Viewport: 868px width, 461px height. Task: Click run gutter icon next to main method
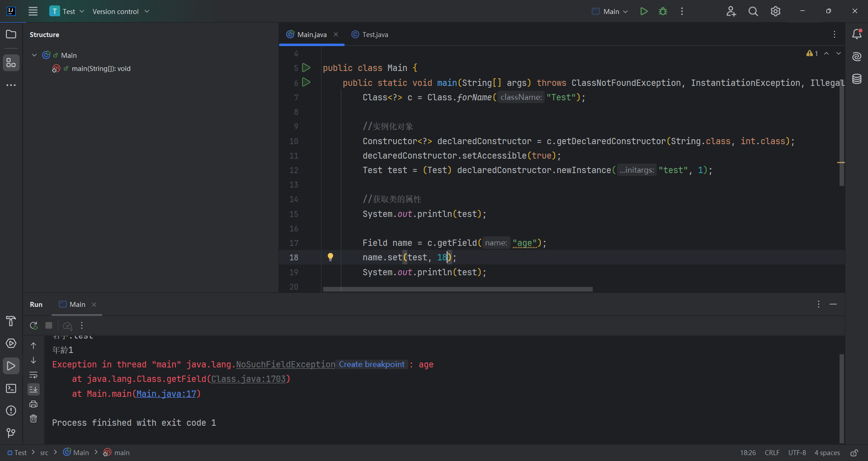click(306, 82)
